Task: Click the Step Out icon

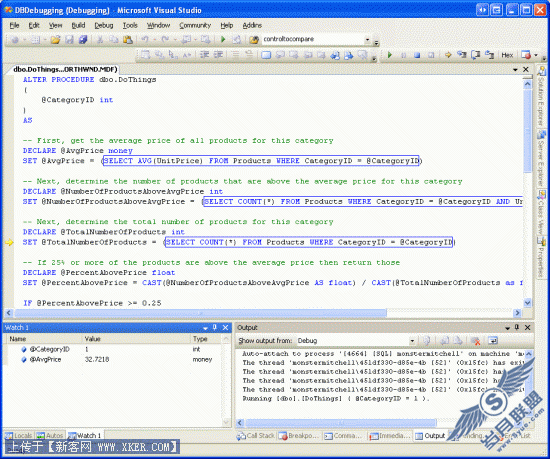Action: pyautogui.click(x=489, y=55)
